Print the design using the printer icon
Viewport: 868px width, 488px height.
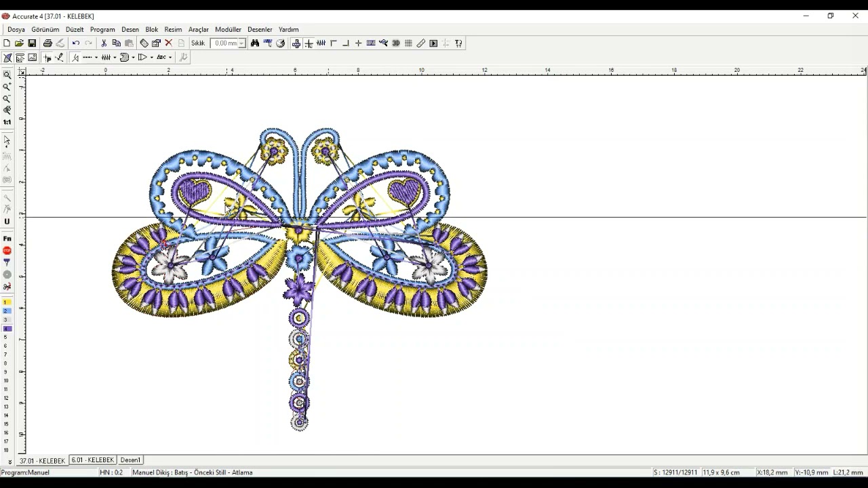coord(47,43)
